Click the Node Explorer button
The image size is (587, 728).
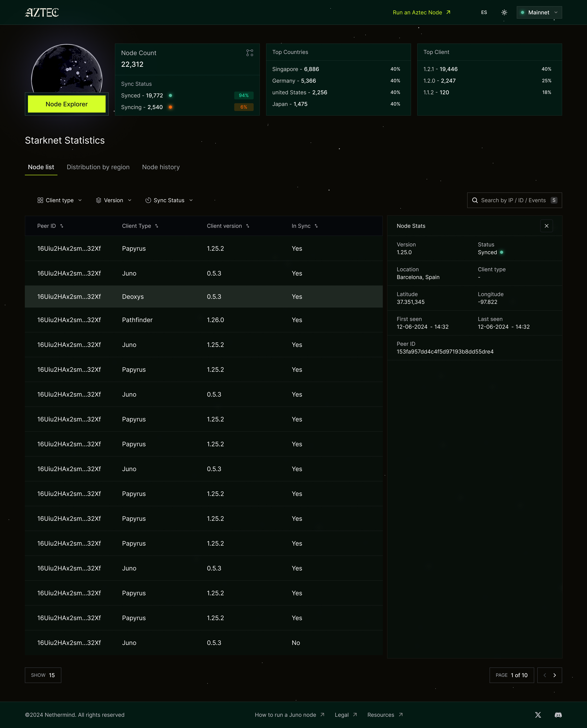pos(67,104)
